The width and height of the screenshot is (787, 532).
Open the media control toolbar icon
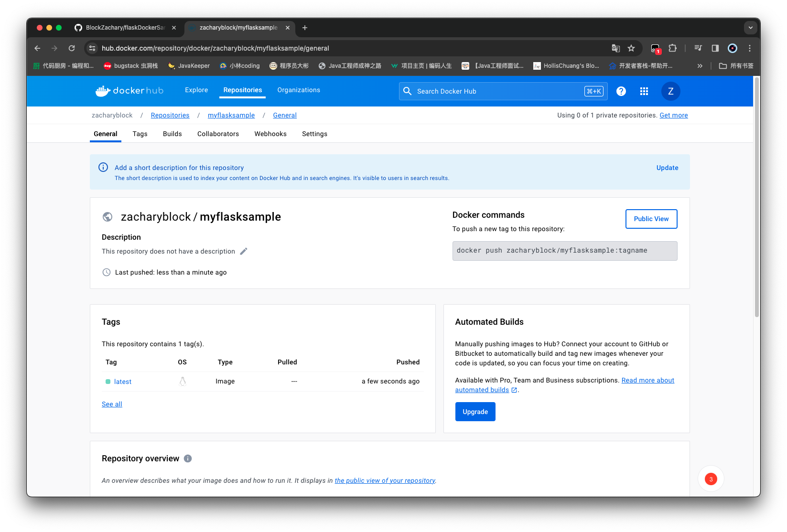point(698,48)
